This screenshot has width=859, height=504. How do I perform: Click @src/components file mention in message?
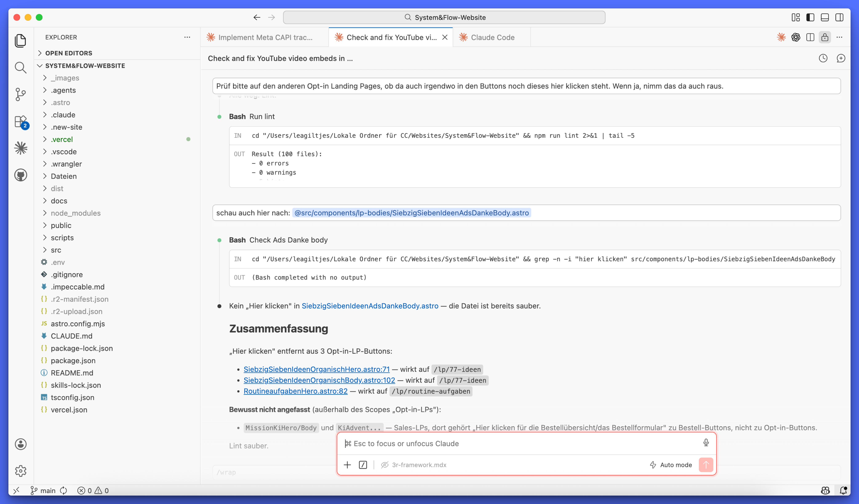click(411, 213)
